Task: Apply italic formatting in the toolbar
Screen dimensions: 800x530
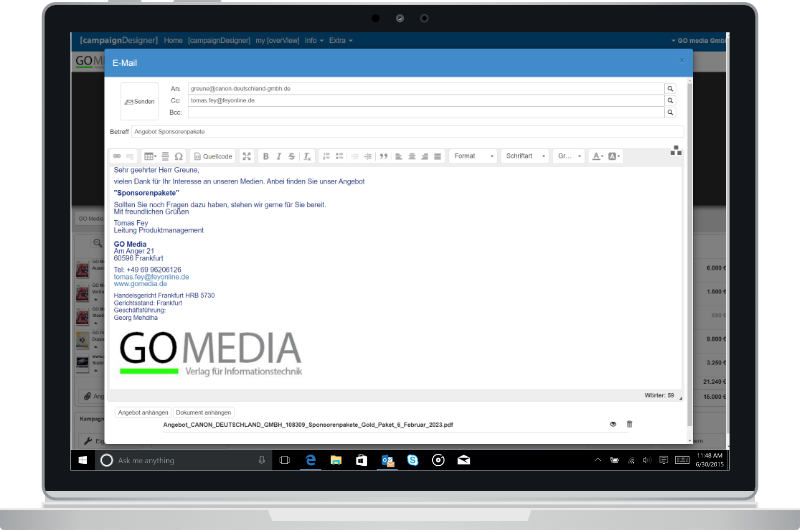Action: (279, 156)
